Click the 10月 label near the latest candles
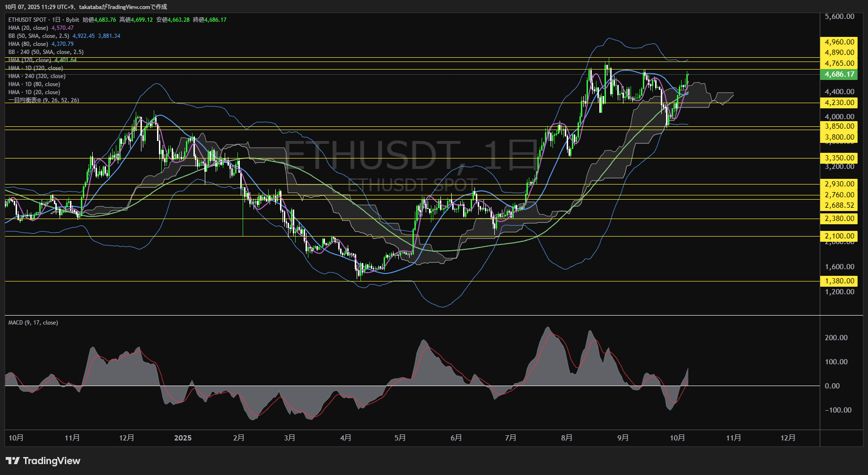The height and width of the screenshot is (475, 868). pyautogui.click(x=677, y=438)
